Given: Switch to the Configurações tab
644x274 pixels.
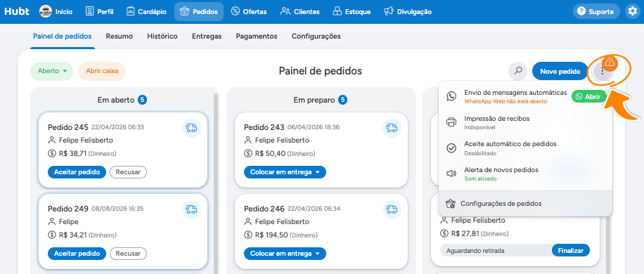Looking at the screenshot, I should (316, 36).
